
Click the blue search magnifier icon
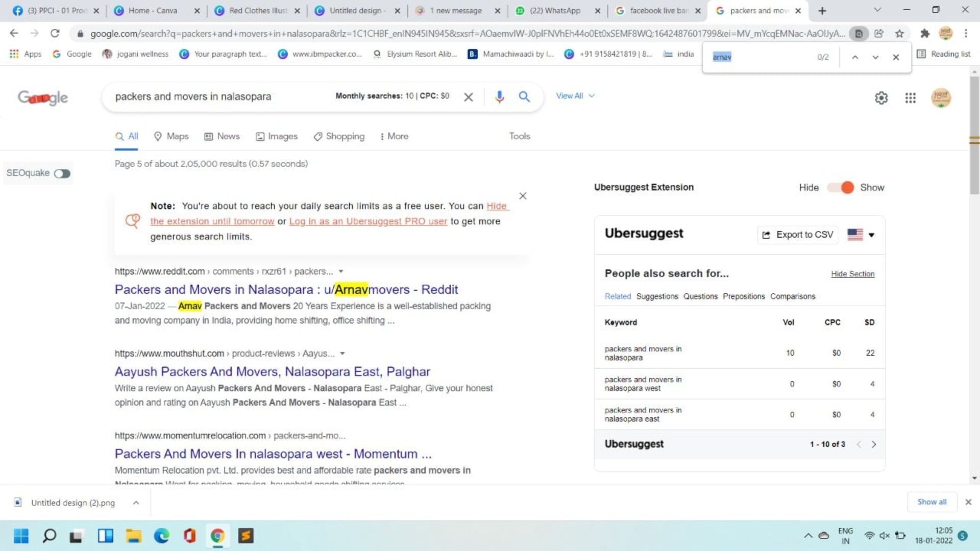tap(524, 96)
